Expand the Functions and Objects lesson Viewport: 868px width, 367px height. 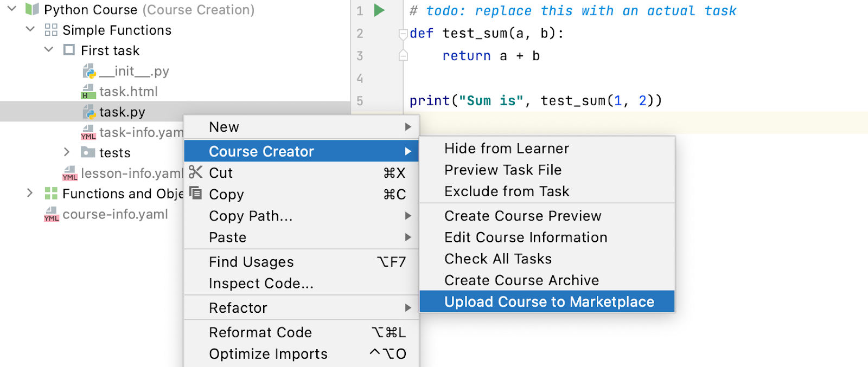tap(30, 193)
